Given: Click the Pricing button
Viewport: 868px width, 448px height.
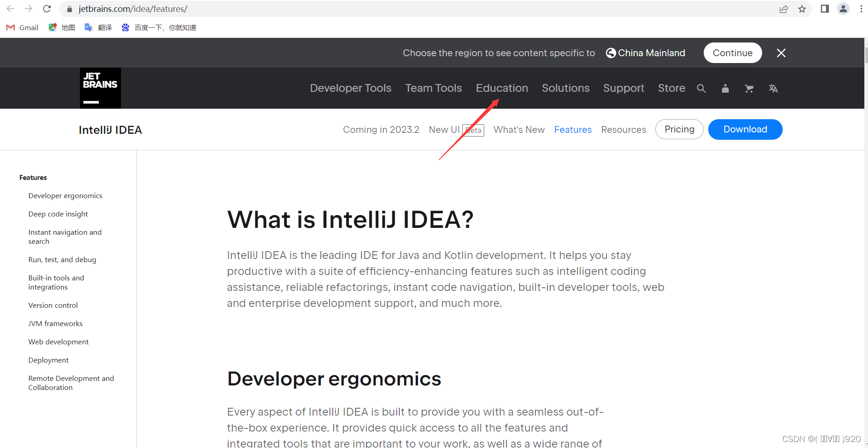Looking at the screenshot, I should (679, 129).
